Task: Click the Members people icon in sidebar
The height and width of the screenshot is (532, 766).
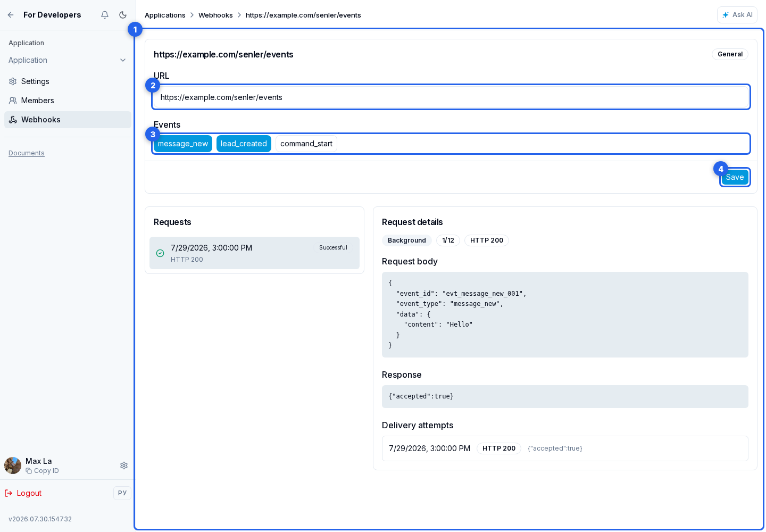Action: point(13,101)
